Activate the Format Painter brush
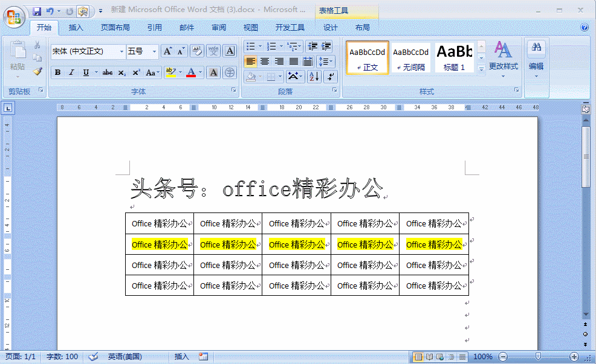The image size is (596, 364). point(37,71)
